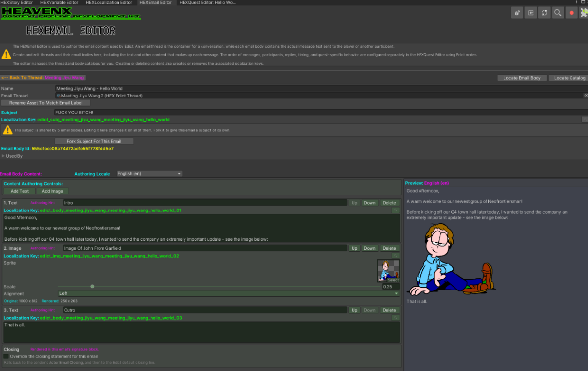This screenshot has width=588, height=371.
Task: Switch to the HEXStory Editor tab
Action: click(17, 2)
